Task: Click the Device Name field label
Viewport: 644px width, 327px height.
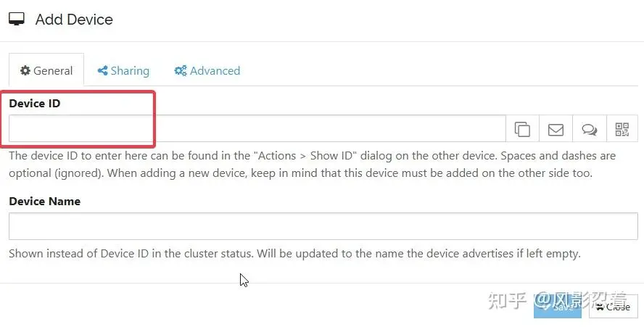Action: (x=44, y=202)
